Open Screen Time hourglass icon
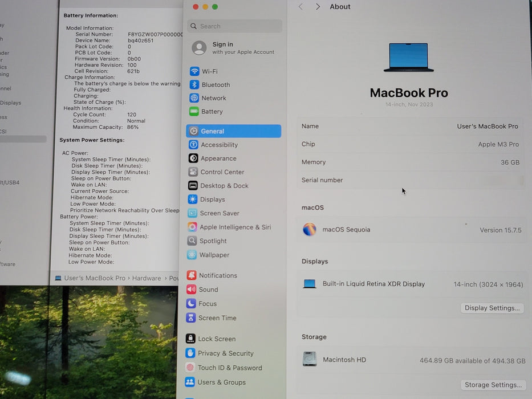Viewport: 532px width, 399px height. point(190,317)
